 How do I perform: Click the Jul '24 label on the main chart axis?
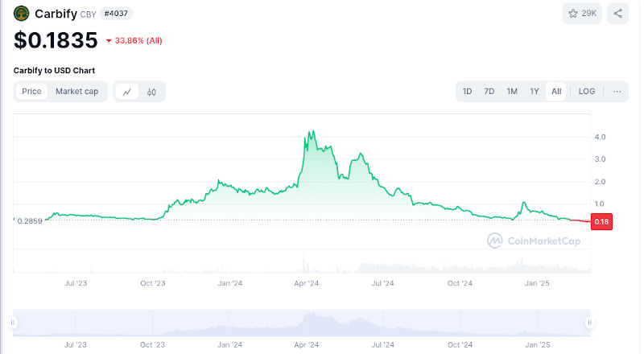click(x=383, y=283)
